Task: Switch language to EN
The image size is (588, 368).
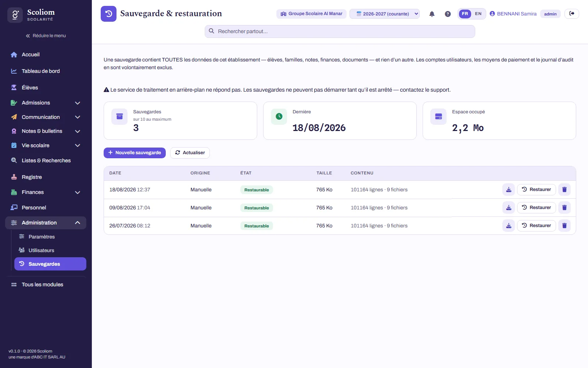Action: (x=478, y=14)
